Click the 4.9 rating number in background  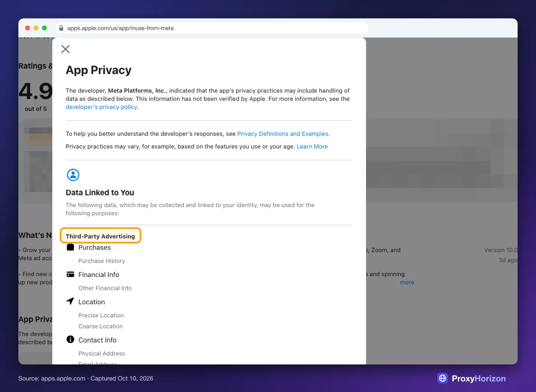[x=36, y=91]
